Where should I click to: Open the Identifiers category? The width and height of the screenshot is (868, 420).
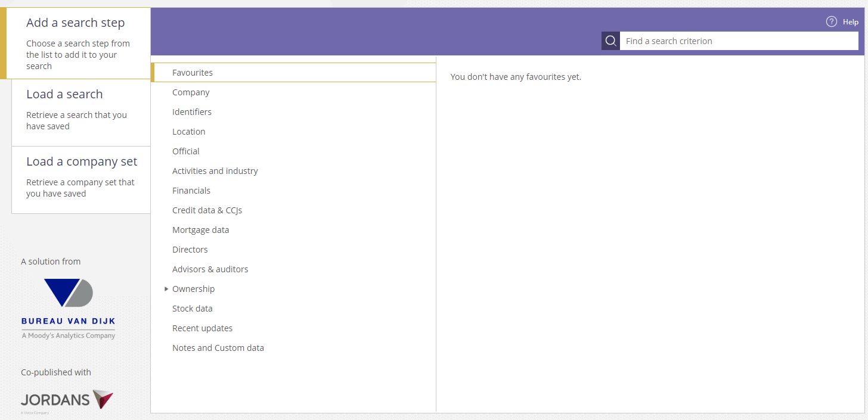pos(192,112)
